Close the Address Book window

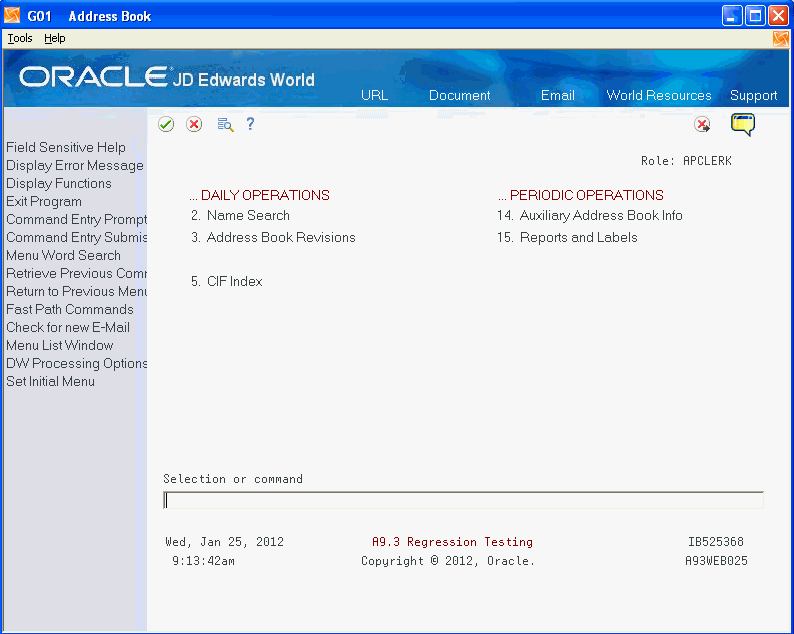(x=778, y=16)
